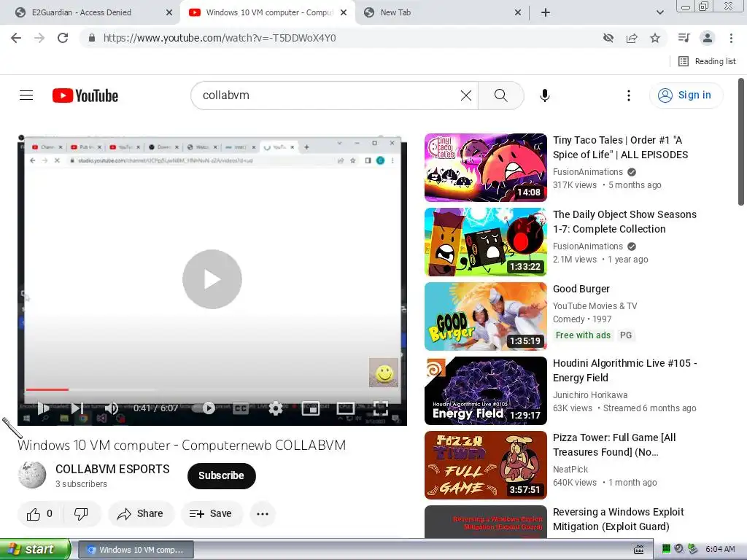Screen dimensions: 747x560
Task: Click the play control in player bar
Action: pos(43,408)
